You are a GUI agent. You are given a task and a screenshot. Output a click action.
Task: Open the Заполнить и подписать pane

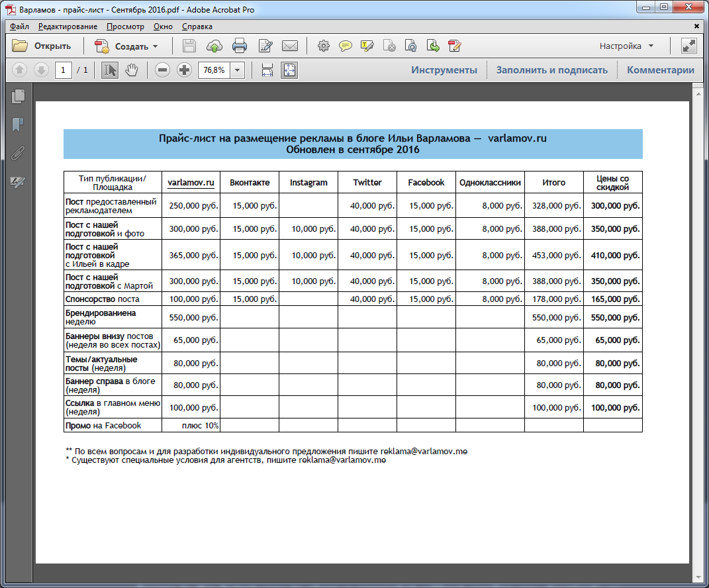click(551, 70)
